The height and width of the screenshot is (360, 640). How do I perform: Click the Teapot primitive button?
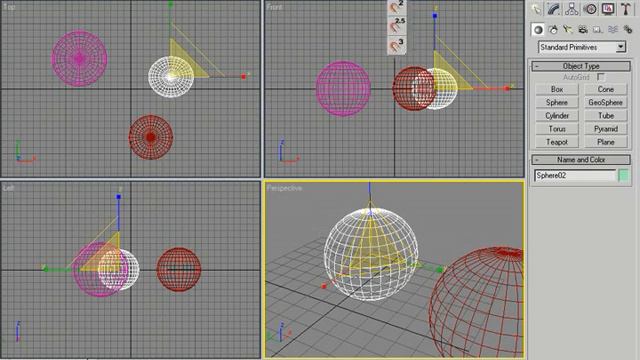click(x=557, y=142)
